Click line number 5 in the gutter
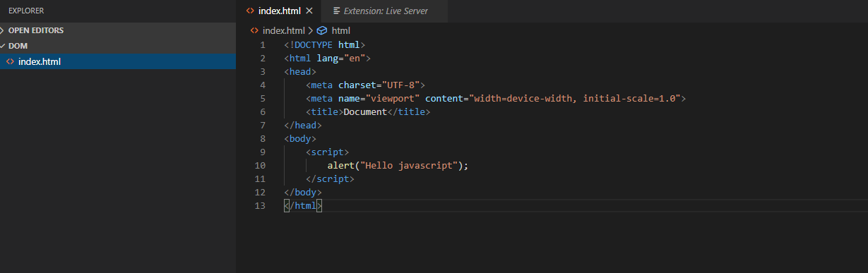This screenshot has width=868, height=273. point(263,98)
